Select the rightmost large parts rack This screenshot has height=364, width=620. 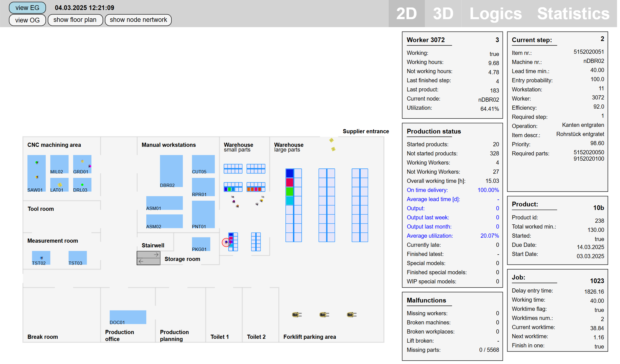360,205
